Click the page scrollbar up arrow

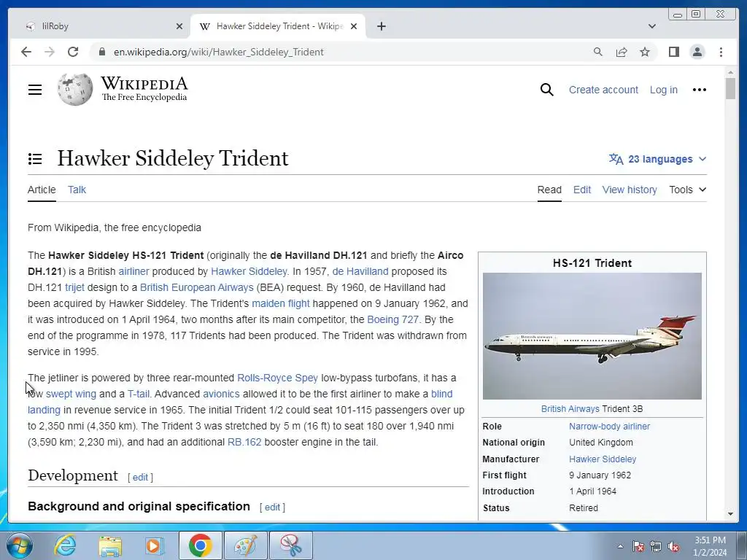coord(730,72)
